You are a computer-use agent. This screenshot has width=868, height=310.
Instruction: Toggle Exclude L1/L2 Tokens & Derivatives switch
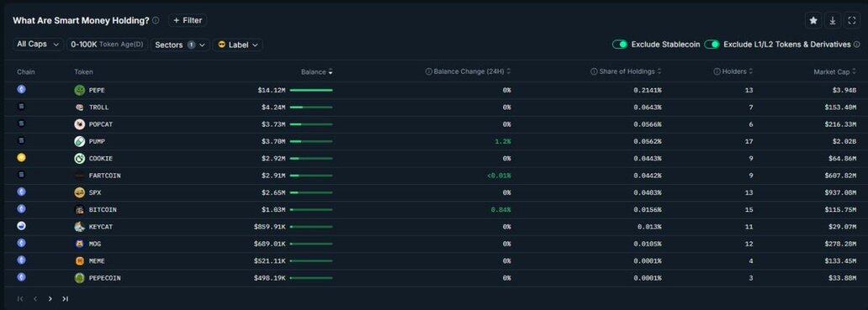point(712,45)
